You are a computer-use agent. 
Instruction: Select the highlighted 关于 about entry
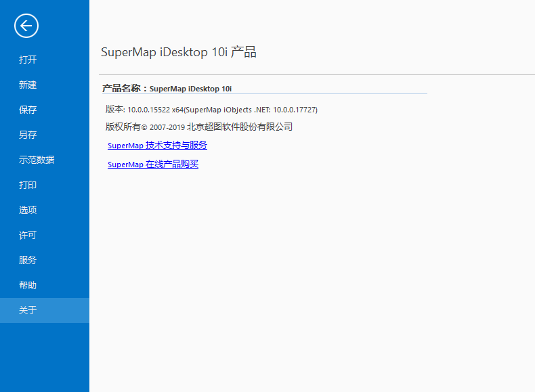pyautogui.click(x=44, y=310)
